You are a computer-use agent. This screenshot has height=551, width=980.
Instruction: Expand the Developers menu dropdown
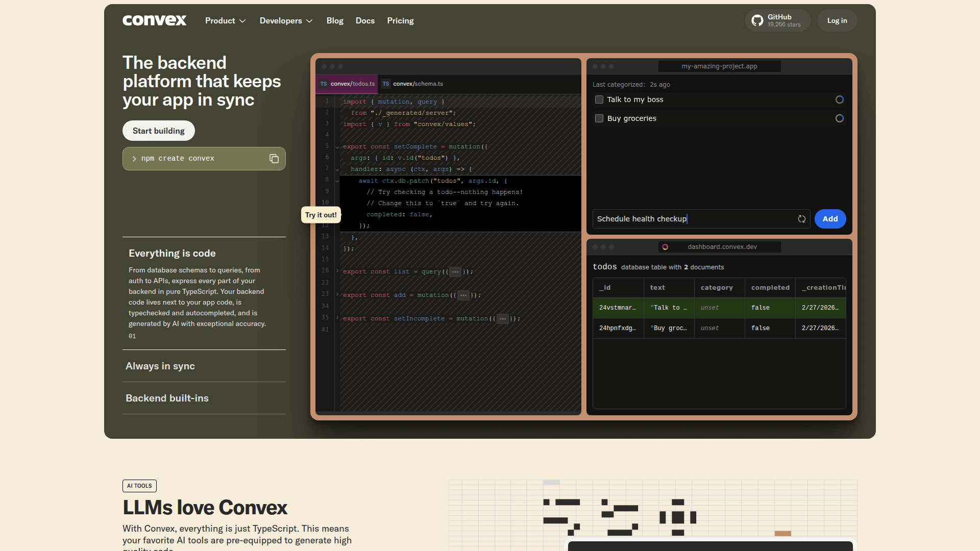286,21
